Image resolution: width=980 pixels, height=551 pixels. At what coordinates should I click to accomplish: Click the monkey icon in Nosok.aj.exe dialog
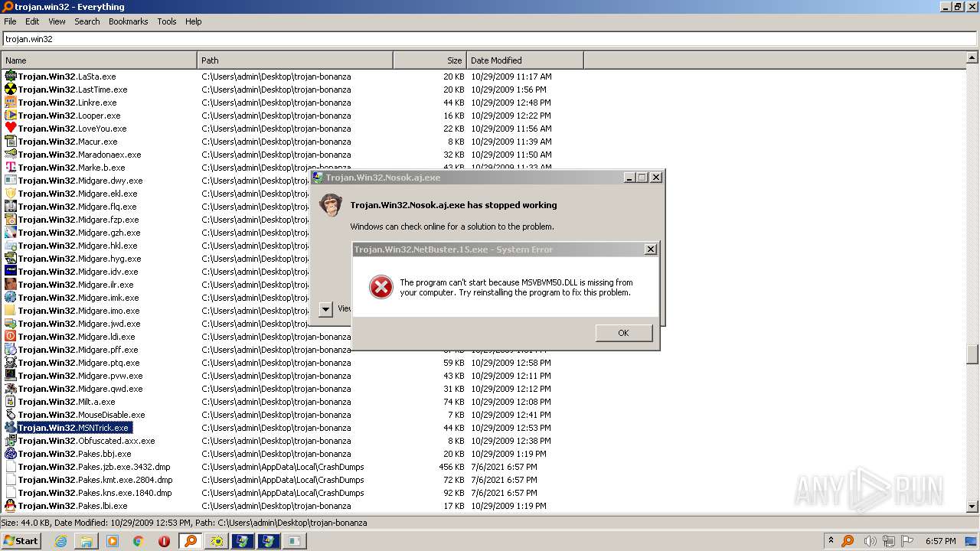(x=331, y=205)
